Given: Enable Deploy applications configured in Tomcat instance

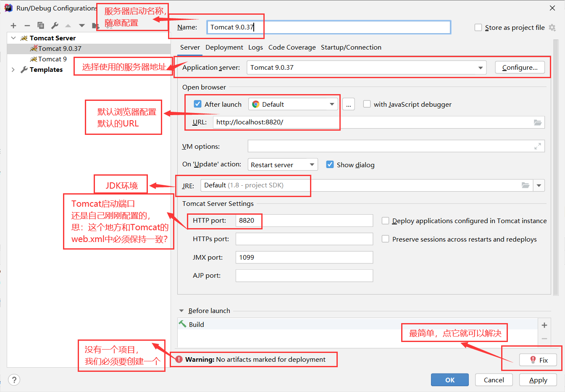Looking at the screenshot, I should point(385,221).
